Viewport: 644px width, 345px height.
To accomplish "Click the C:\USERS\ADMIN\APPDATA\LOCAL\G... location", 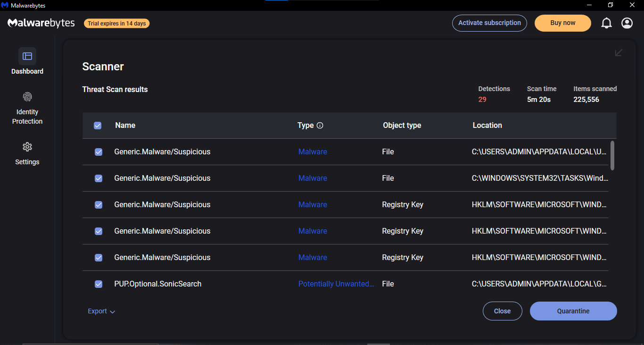I will pyautogui.click(x=539, y=284).
